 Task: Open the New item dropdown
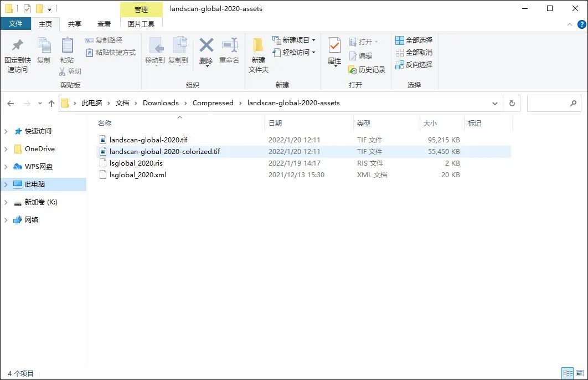coord(293,40)
